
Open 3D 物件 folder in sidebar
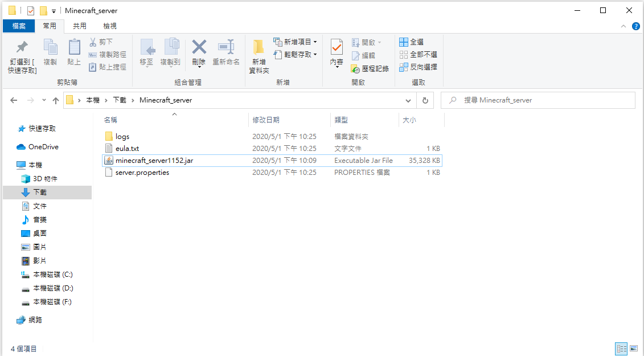45,179
